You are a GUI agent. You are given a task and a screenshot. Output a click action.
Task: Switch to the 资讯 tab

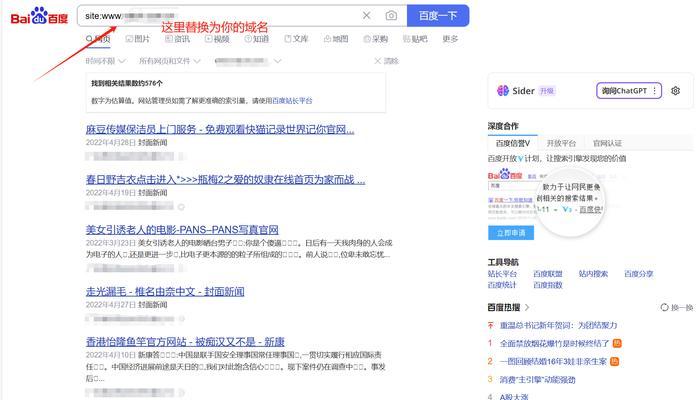pyautogui.click(x=177, y=39)
